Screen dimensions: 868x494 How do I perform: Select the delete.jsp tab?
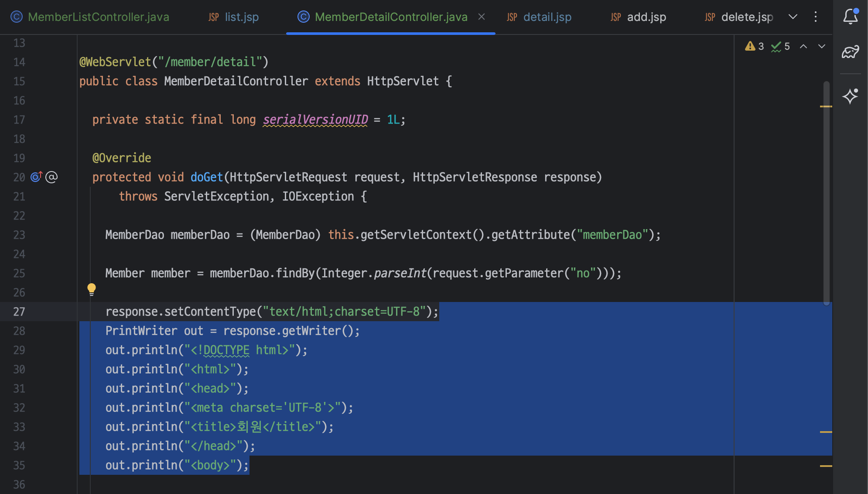pos(747,17)
